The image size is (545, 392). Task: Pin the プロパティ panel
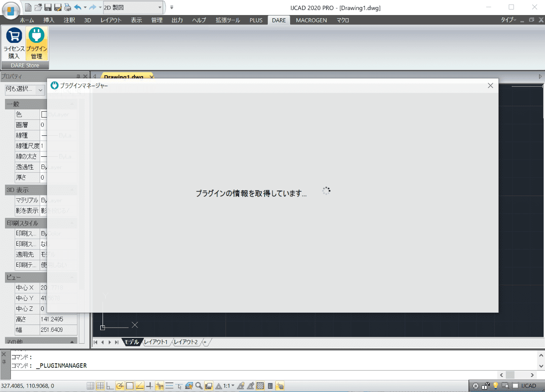[78, 76]
